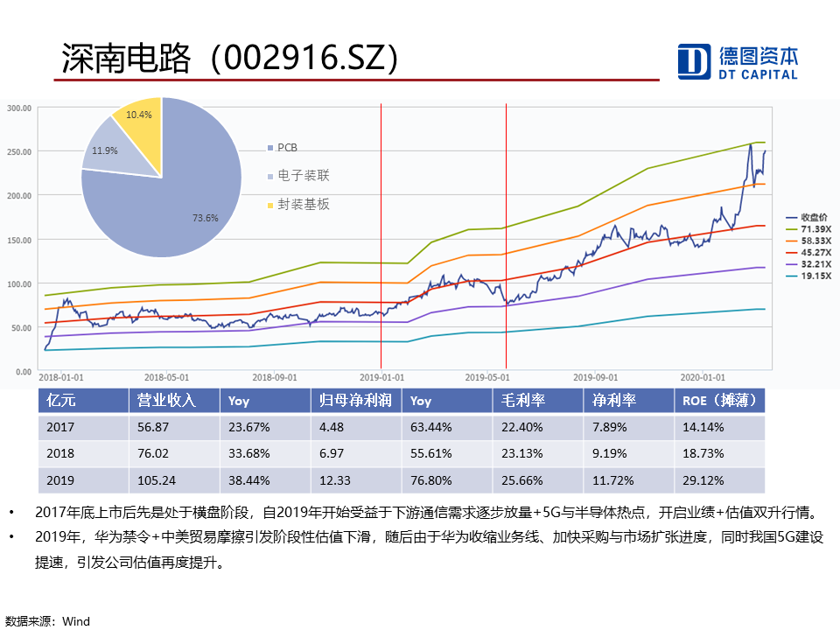Click the 22.40% gross margin cell

tap(538, 427)
